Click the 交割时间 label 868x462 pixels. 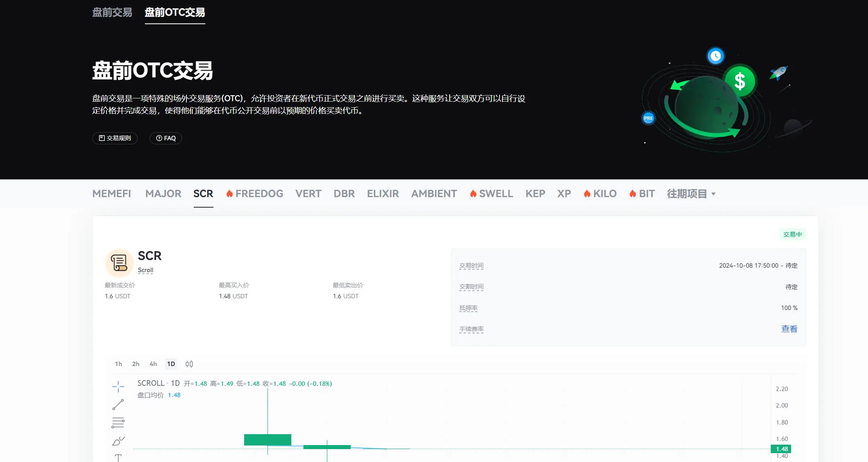(471, 287)
